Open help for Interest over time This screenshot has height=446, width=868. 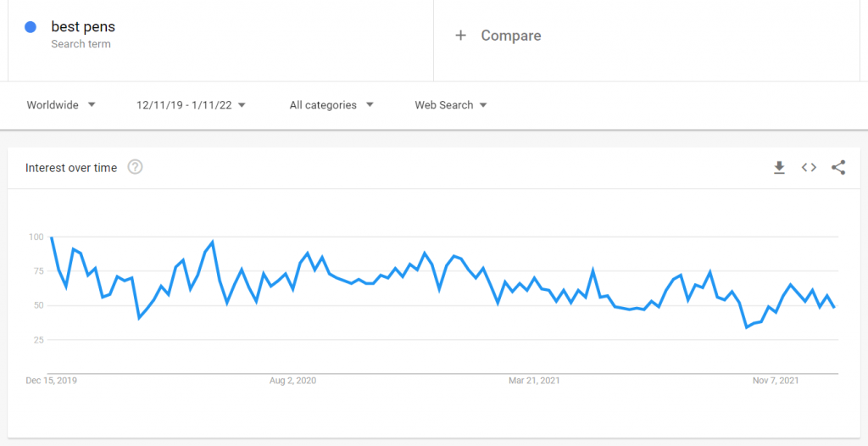pos(135,167)
